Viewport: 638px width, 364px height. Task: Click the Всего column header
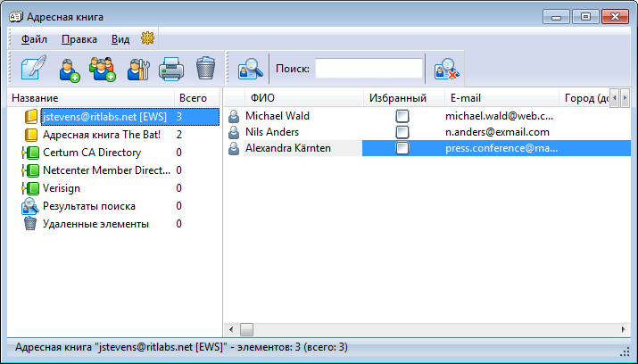point(197,98)
